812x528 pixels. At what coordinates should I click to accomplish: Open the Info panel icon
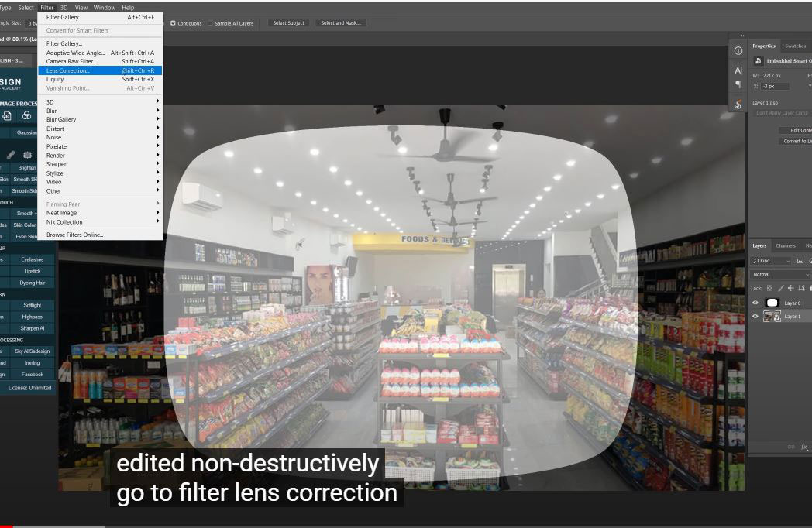pyautogui.click(x=738, y=51)
